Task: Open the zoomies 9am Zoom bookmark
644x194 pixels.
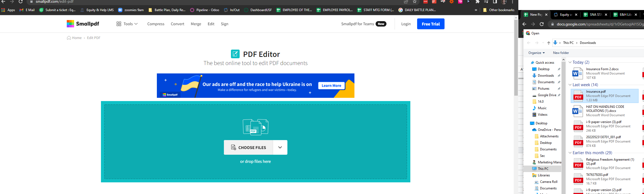Action: click(131, 10)
